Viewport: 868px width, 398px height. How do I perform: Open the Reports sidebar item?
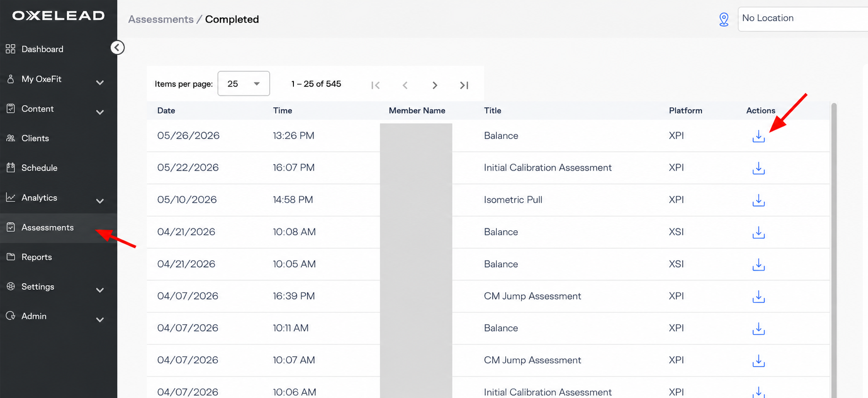pos(58,257)
